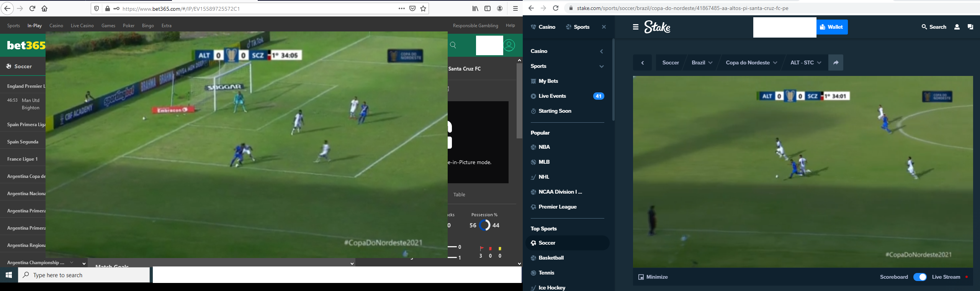Open bet365 In-Play tab

pos(34,26)
